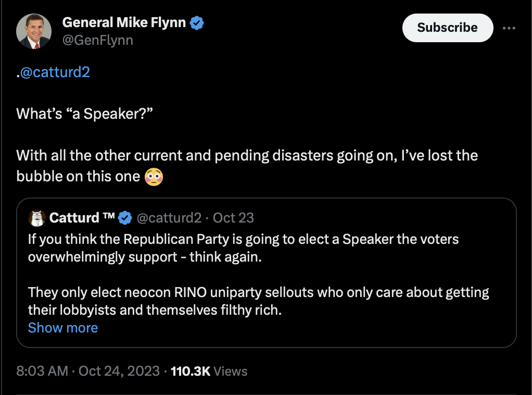Open General Mike Flynn's profile picture
Screen dimensions: 532x395
point(34,31)
